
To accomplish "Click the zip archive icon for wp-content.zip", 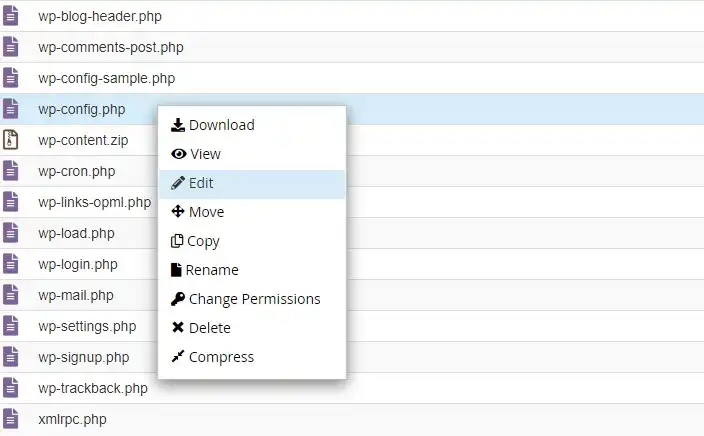I will point(10,140).
